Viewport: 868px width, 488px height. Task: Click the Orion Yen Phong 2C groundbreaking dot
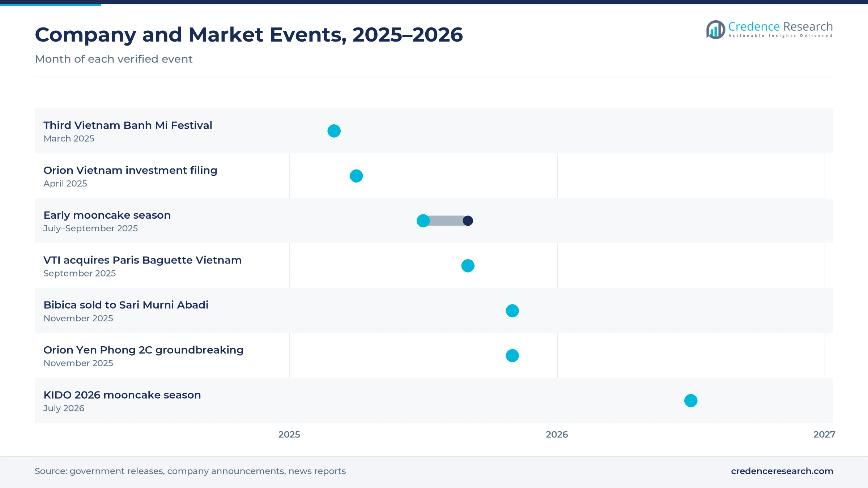coord(512,356)
